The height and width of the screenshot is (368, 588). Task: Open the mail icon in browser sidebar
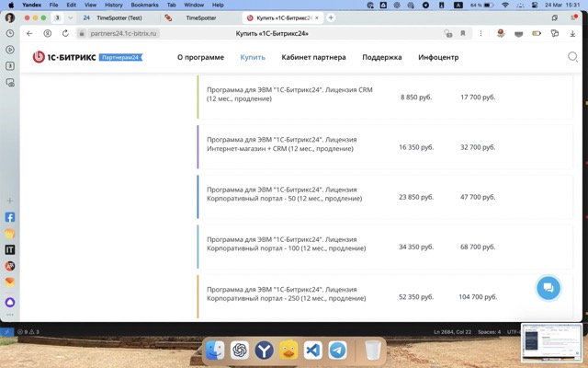(x=10, y=282)
